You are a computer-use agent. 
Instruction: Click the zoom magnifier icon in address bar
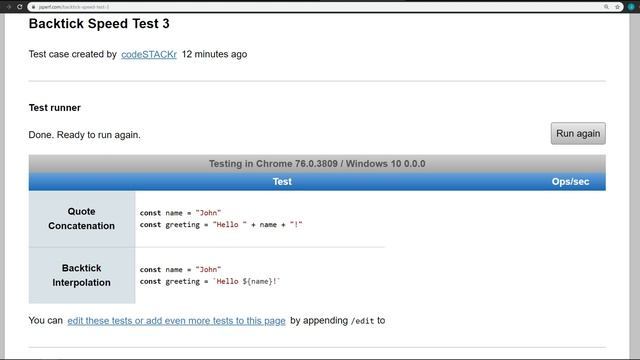(607, 7)
